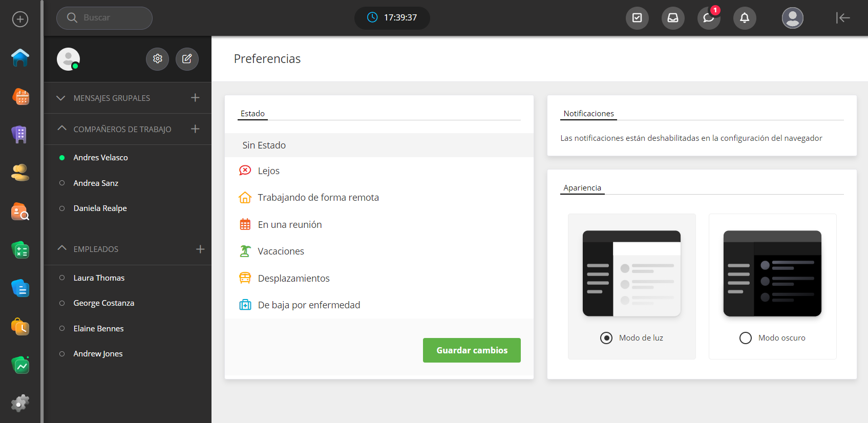
Task: Open chat with Andres Velasco
Action: 100,158
